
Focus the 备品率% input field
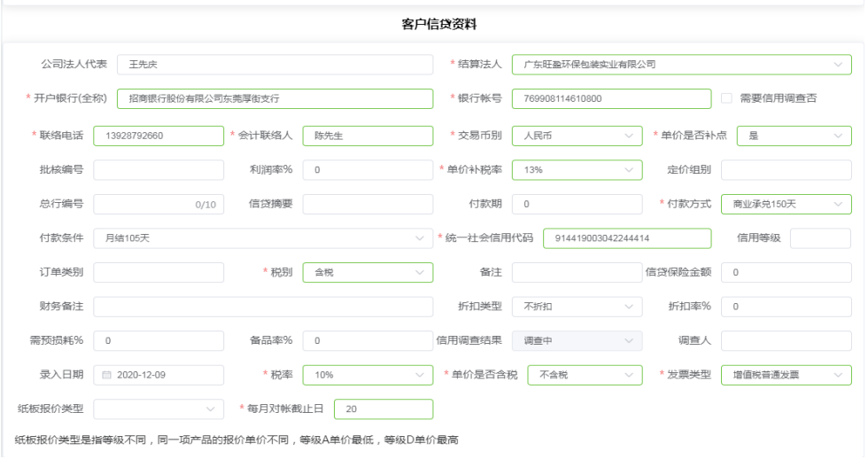tap(368, 340)
